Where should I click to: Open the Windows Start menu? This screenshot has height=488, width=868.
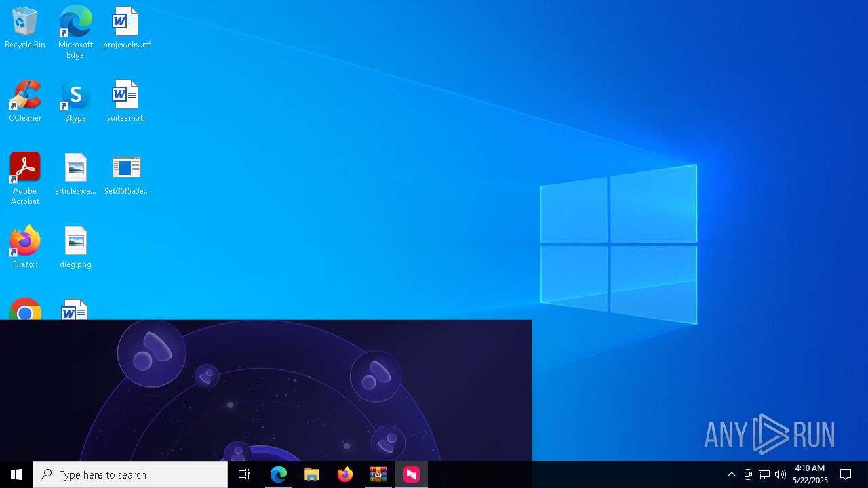tap(16, 474)
